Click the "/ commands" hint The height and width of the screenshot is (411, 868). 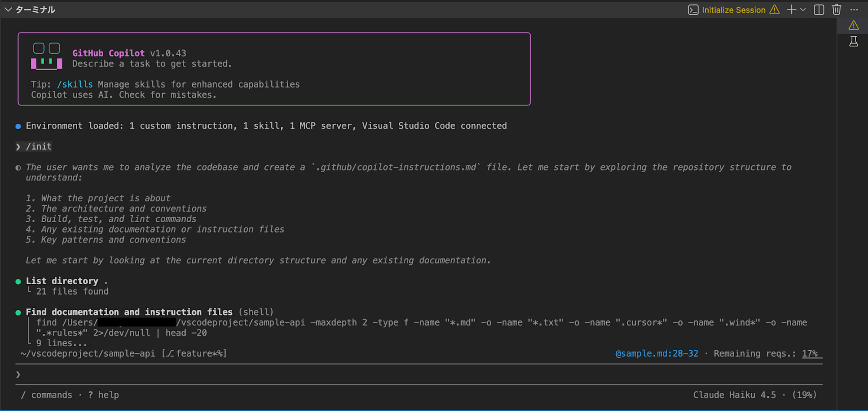(x=46, y=395)
